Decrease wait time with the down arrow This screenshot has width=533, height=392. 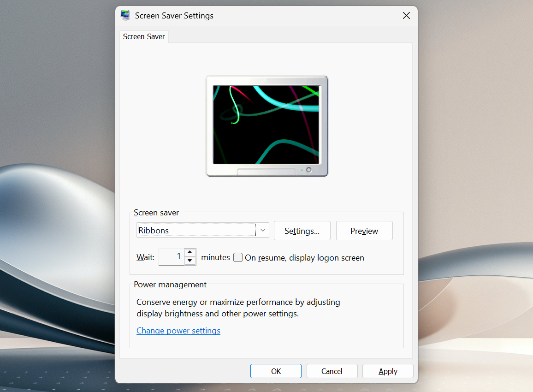[x=190, y=261]
